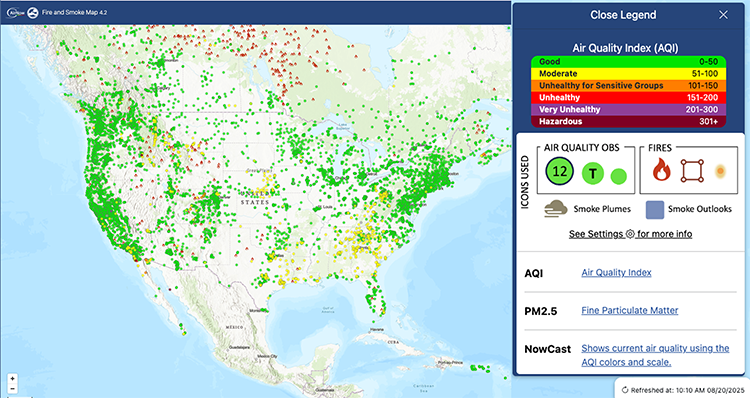The width and height of the screenshot is (750, 398).
Task: Click the AIR QUALITY OBS heading
Action: coord(581,148)
